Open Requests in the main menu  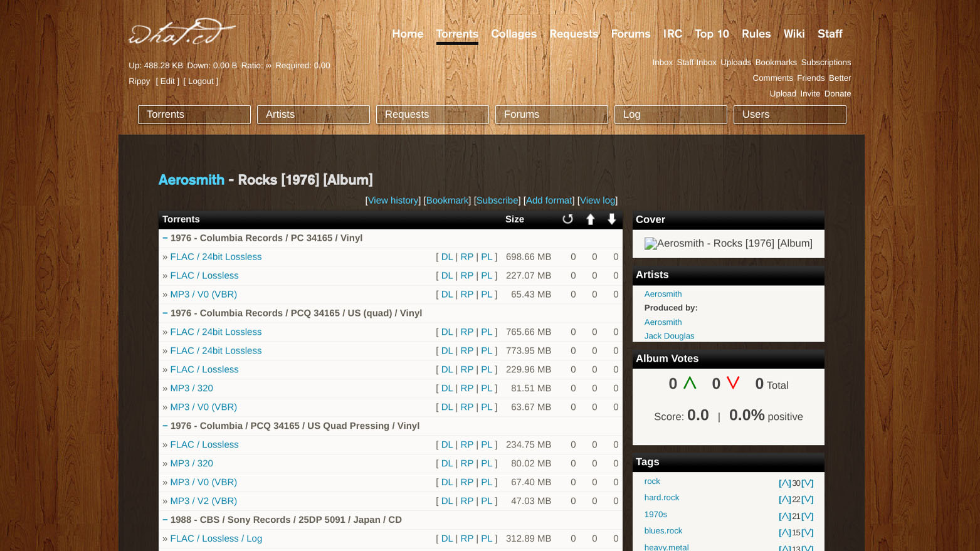574,34
